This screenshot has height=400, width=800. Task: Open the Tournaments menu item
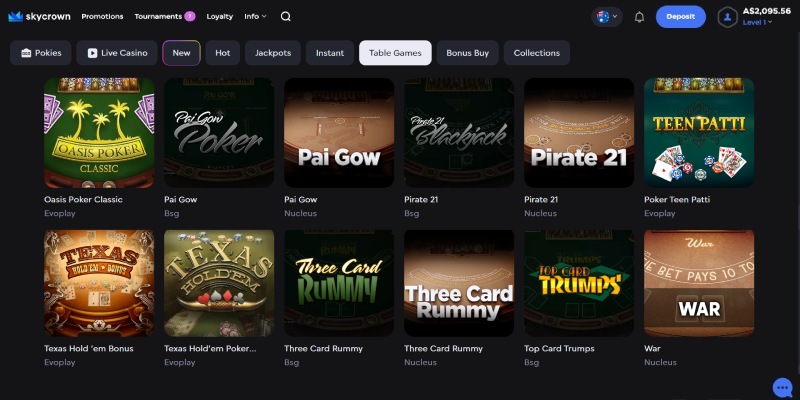coord(158,16)
